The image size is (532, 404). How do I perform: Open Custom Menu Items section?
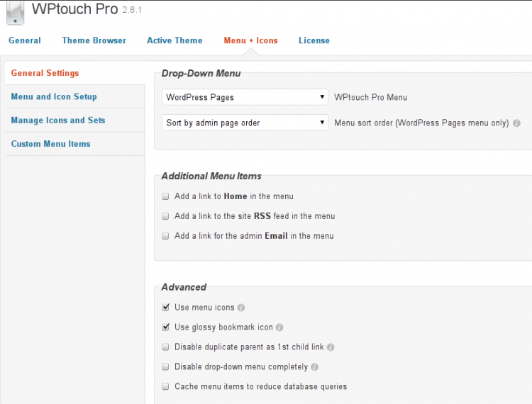[x=75, y=144]
